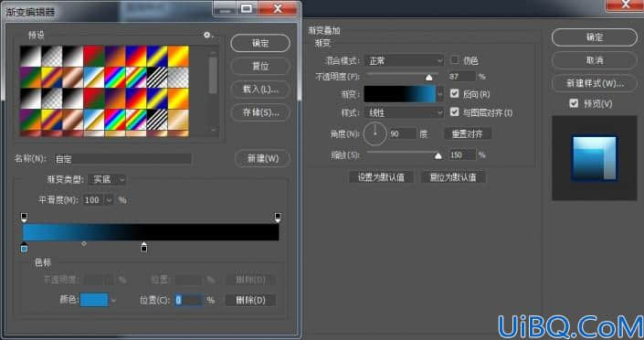Screen dimensions: 644x340
Task: Click the 渐变 preview bar in Gradient Overlay
Action: pyautogui.click(x=399, y=94)
